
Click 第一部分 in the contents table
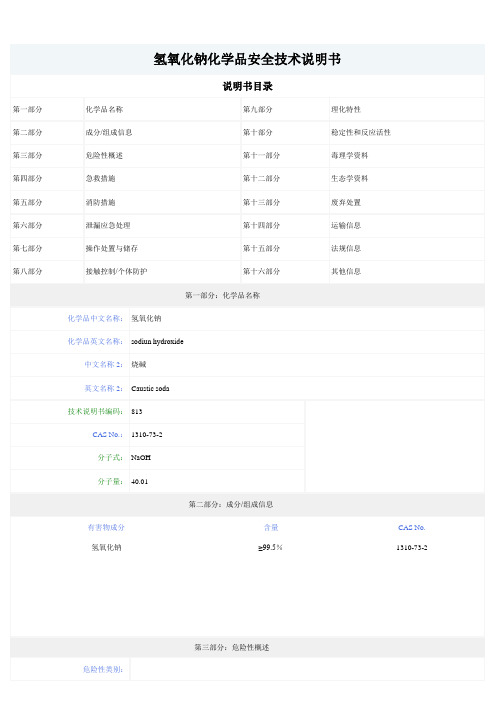(x=27, y=109)
